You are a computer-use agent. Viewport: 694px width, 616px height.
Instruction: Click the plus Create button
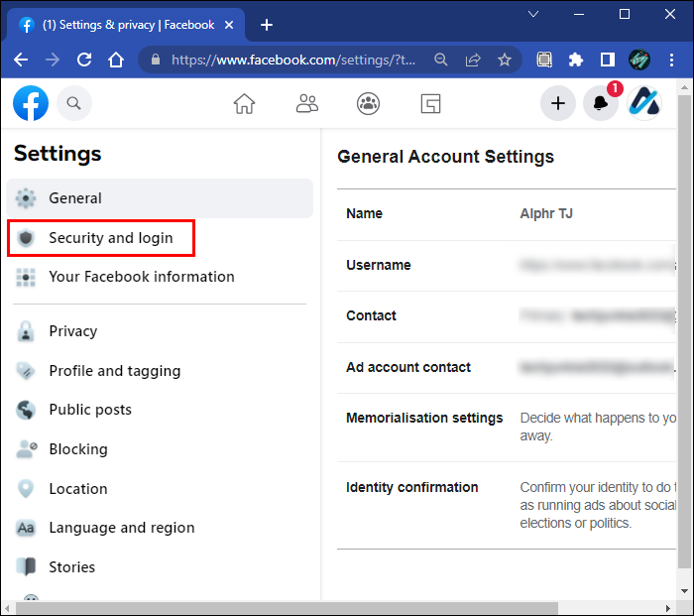(558, 103)
